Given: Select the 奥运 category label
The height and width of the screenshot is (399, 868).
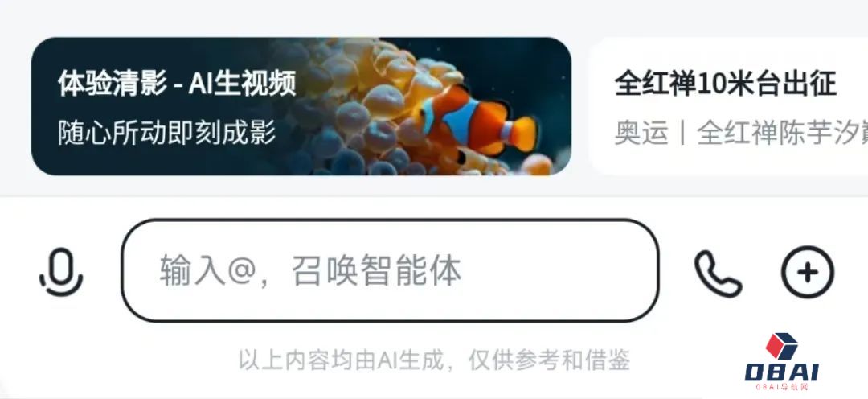Looking at the screenshot, I should (641, 134).
